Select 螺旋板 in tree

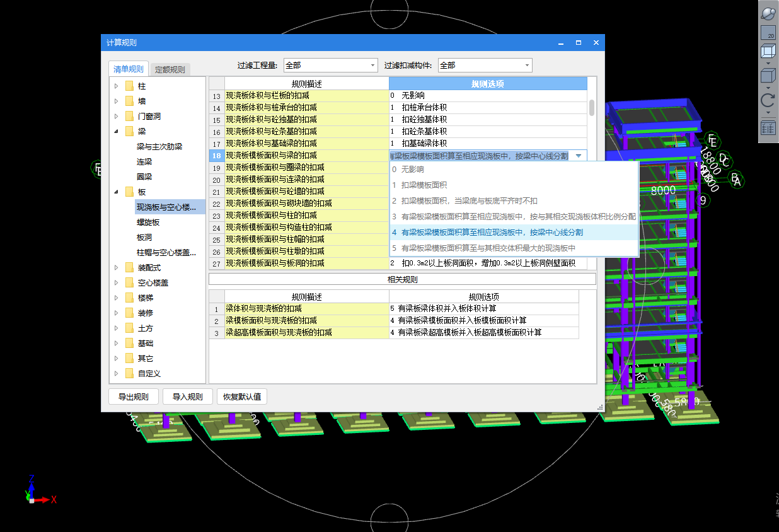[x=148, y=222]
